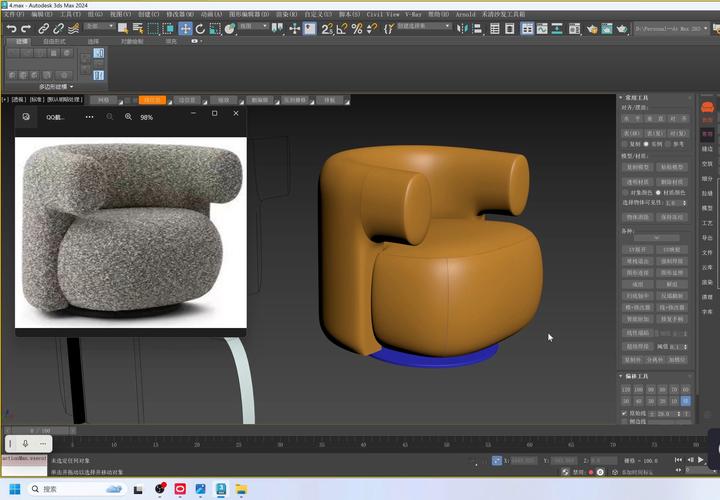Choose Rectangular Selection Region tool

153,28
